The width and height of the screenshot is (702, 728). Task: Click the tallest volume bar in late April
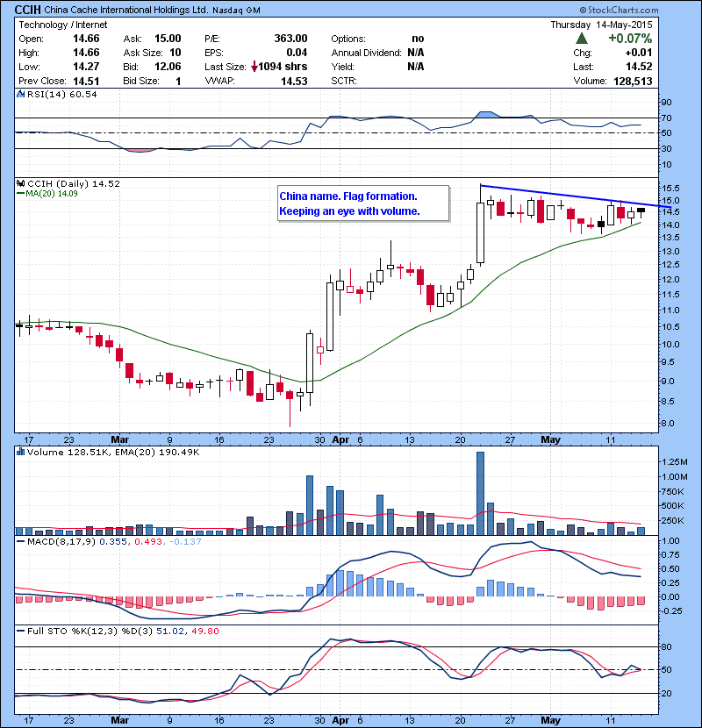[x=480, y=491]
